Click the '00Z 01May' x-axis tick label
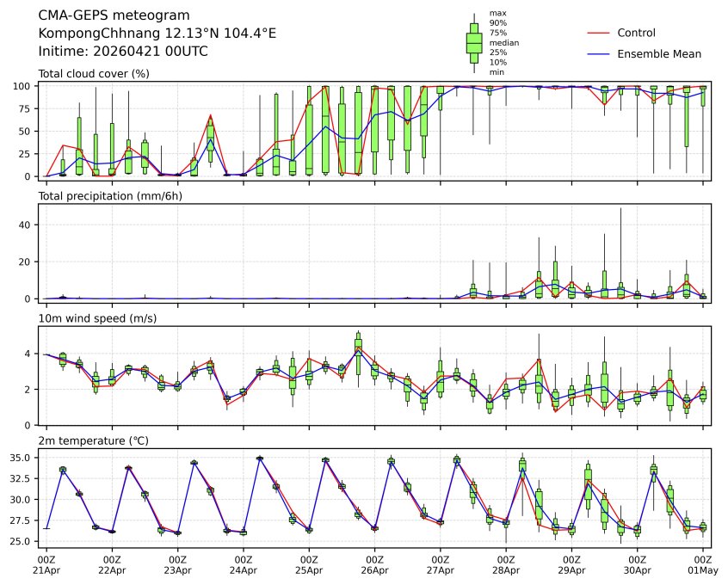Screen dimensions: 728x585 (703, 564)
